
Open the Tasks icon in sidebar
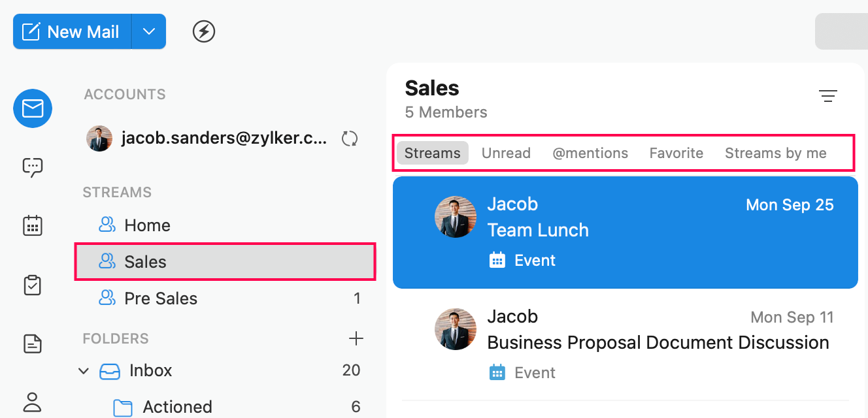point(33,285)
